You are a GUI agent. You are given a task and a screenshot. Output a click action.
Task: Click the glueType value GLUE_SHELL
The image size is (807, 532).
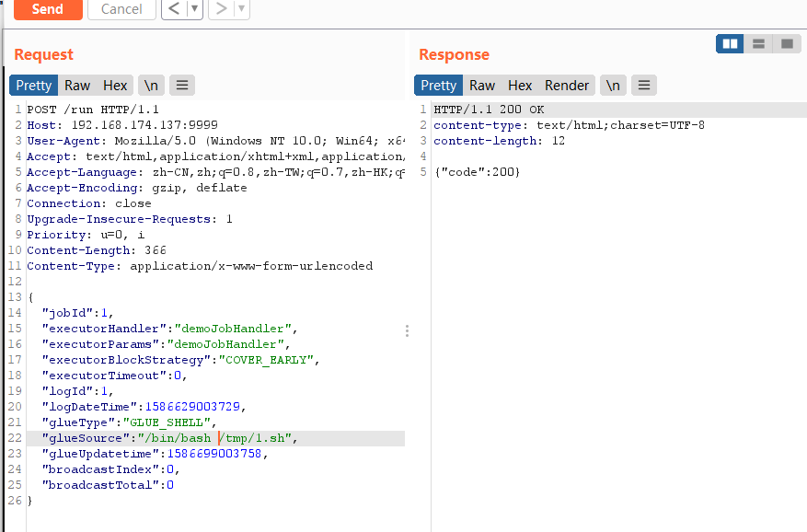click(167, 422)
